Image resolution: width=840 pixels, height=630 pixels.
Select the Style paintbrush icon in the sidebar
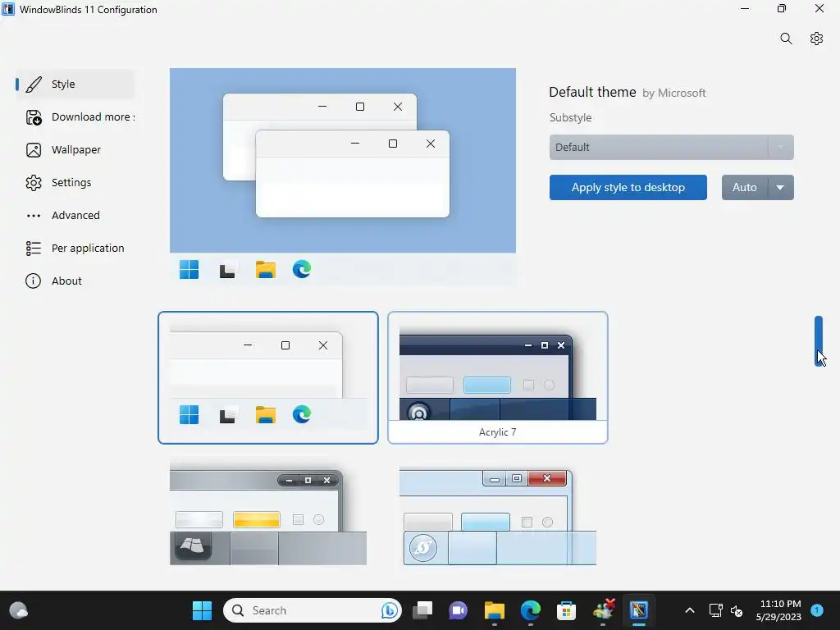pyautogui.click(x=33, y=84)
